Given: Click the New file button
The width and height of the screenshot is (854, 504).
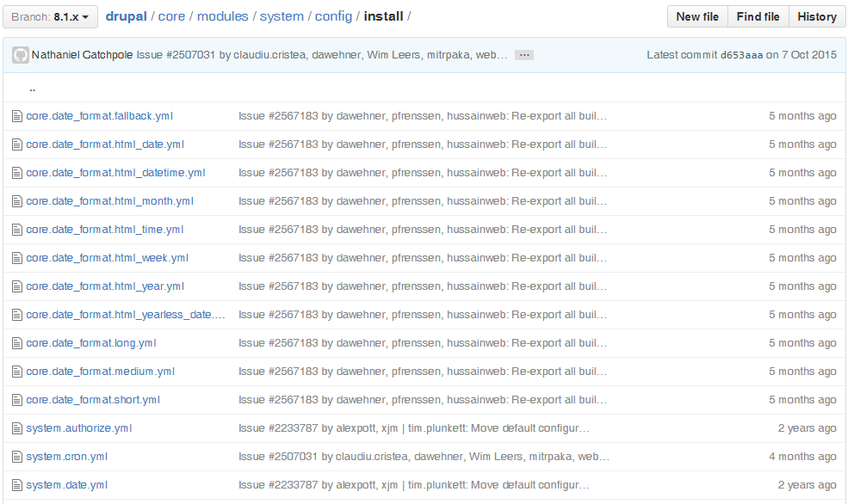Looking at the screenshot, I should [696, 15].
